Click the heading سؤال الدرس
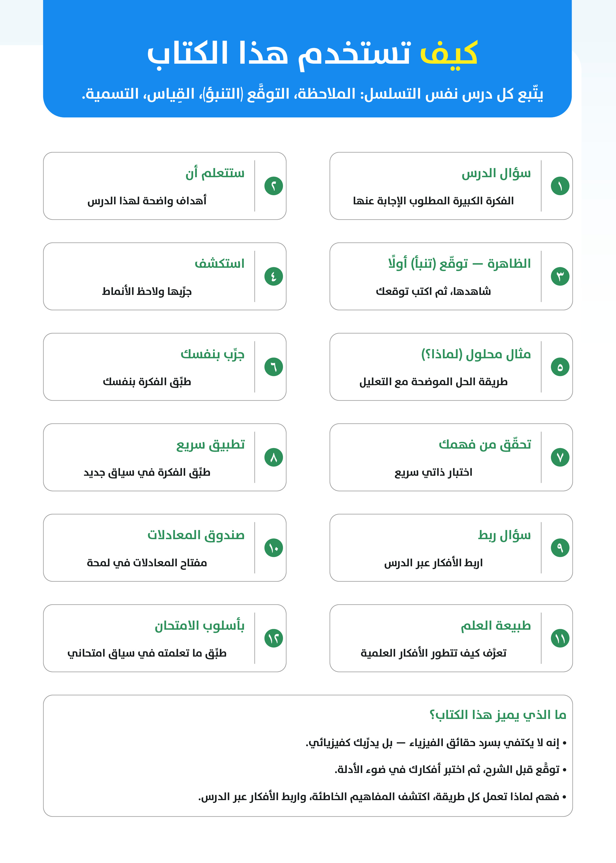Viewport: 616px width, 863px height. [496, 174]
